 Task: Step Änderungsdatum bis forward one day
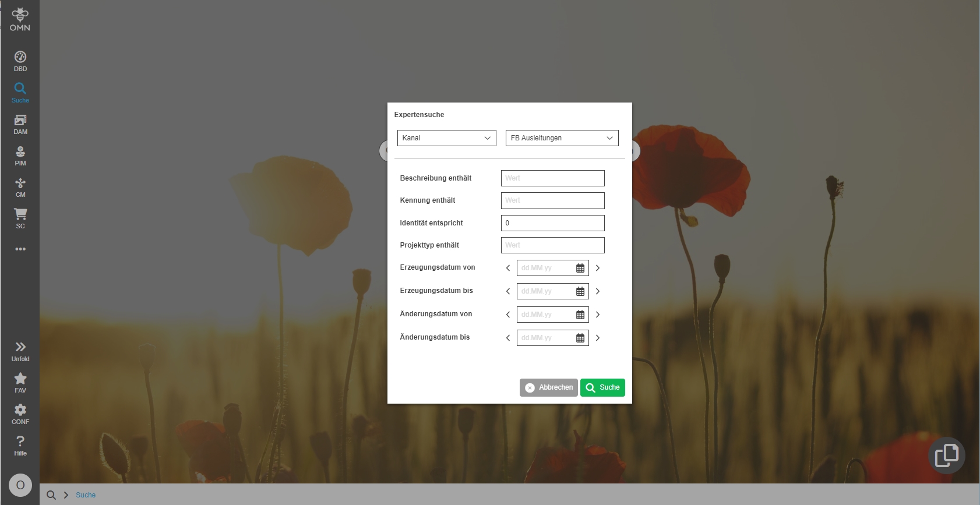click(x=598, y=338)
